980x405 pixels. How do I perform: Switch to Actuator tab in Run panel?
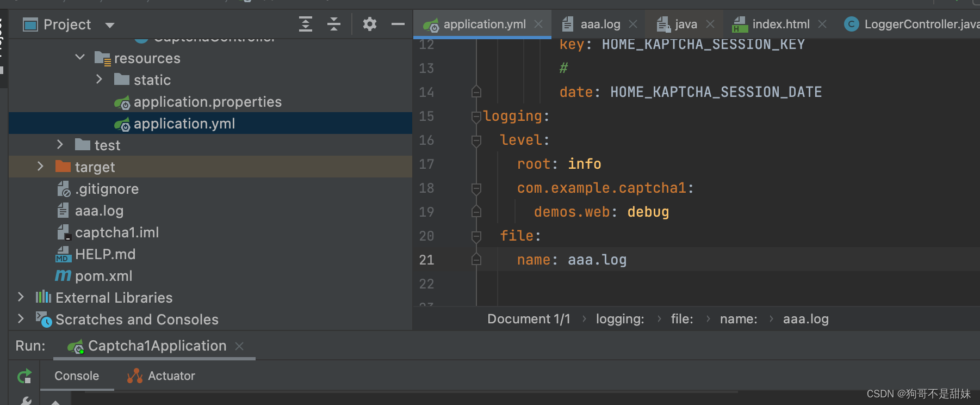161,376
